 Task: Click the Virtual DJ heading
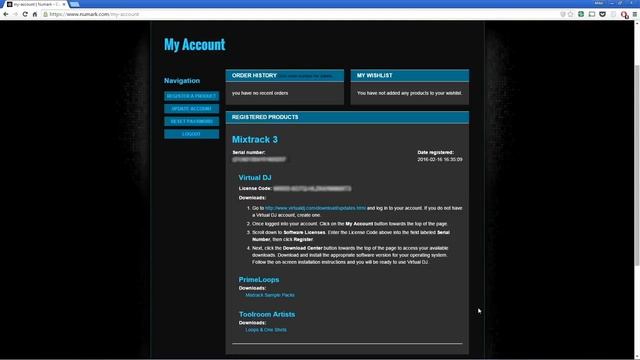point(255,178)
